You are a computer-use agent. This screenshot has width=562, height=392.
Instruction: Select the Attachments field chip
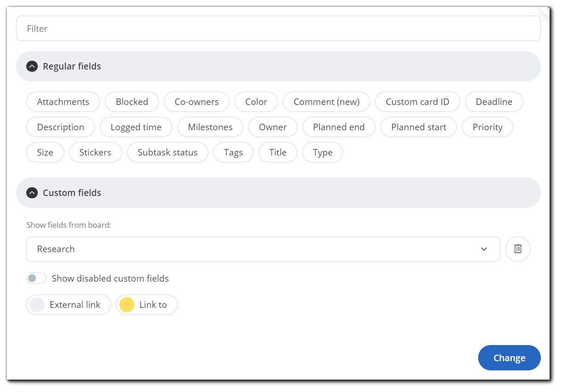(x=63, y=102)
